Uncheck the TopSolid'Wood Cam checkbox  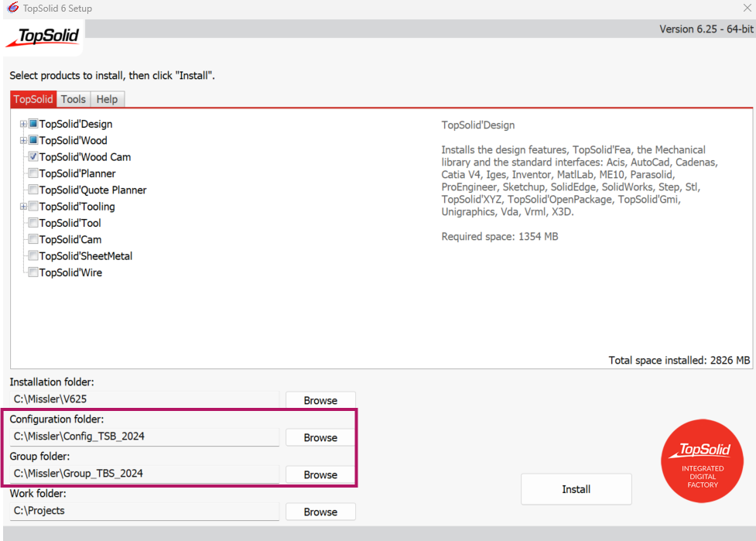point(33,157)
